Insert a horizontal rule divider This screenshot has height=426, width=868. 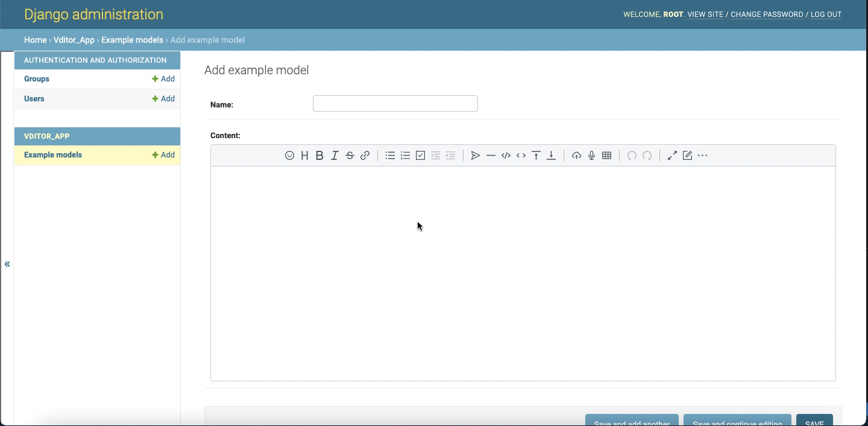[x=491, y=155]
